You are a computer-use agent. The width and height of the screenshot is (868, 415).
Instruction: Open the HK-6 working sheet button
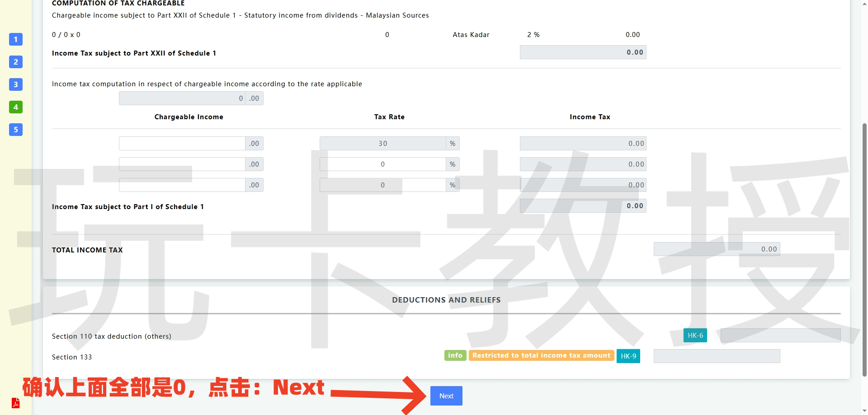point(695,336)
